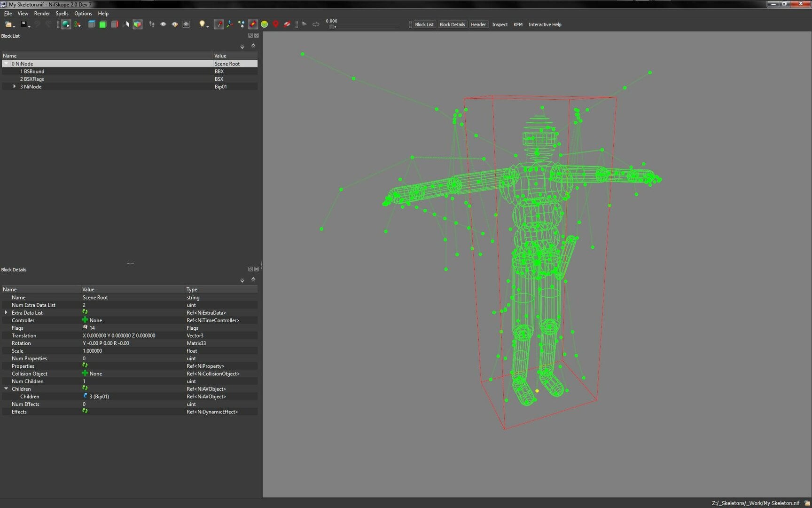This screenshot has height=508, width=812.
Task: Click the open file folder icon
Action: click(x=8, y=24)
